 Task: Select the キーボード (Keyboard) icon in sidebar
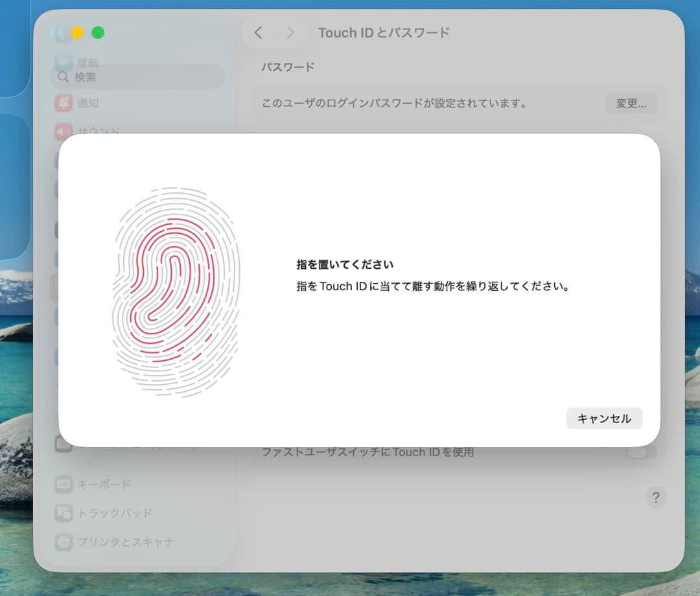point(64,484)
